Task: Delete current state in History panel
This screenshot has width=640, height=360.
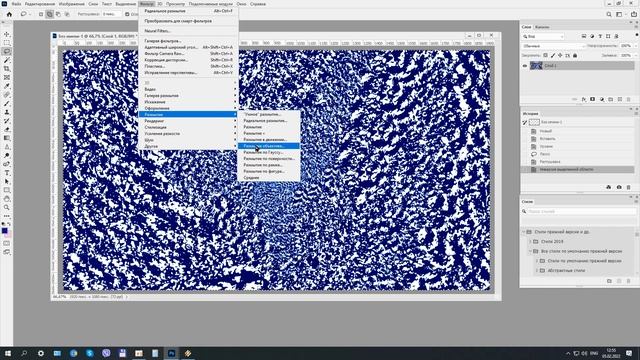Action: (629, 187)
